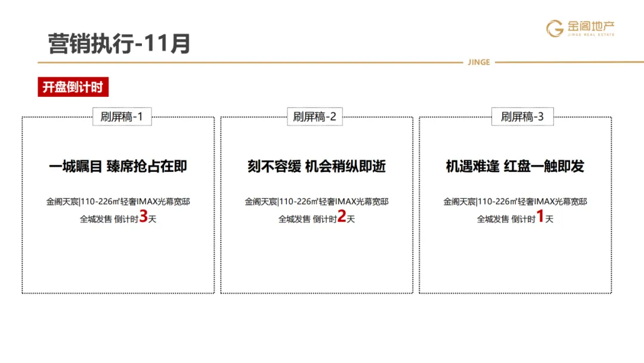Click the 金阁天宸 description line in 刷屏稿-2
Image resolution: width=644 pixels, height=363 pixels.
pyautogui.click(x=317, y=201)
